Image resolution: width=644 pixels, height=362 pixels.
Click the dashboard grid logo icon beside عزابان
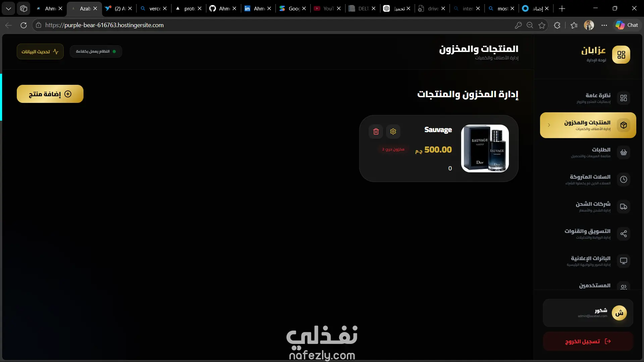(621, 55)
